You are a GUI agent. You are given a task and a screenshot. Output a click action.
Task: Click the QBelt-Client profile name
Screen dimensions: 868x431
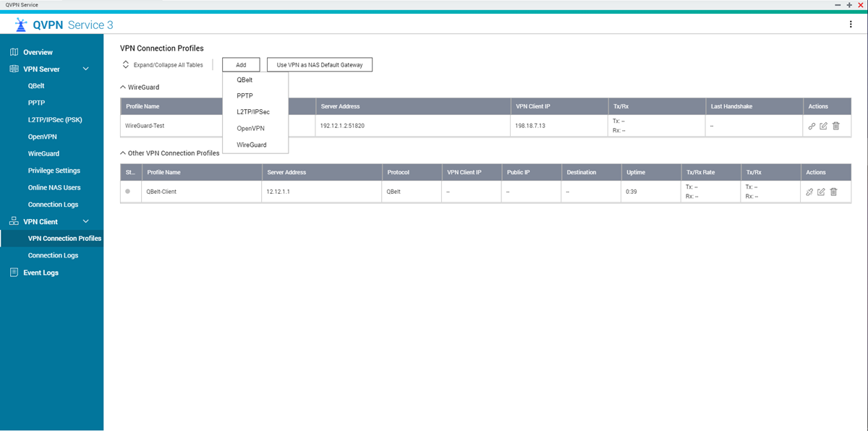click(x=161, y=192)
